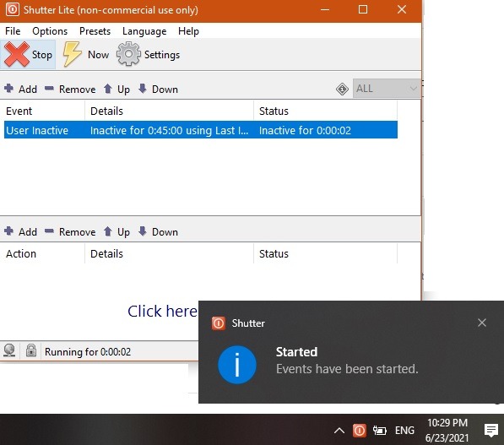The height and width of the screenshot is (445, 504).
Task: Open the Presets menu
Action: [x=95, y=31]
